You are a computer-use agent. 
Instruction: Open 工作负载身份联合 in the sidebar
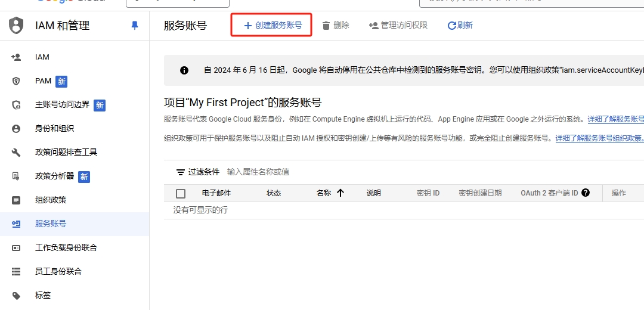(x=66, y=247)
